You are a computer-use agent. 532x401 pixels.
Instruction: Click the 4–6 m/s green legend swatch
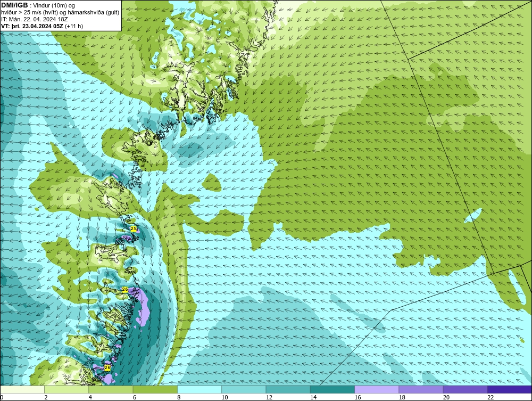point(111,389)
